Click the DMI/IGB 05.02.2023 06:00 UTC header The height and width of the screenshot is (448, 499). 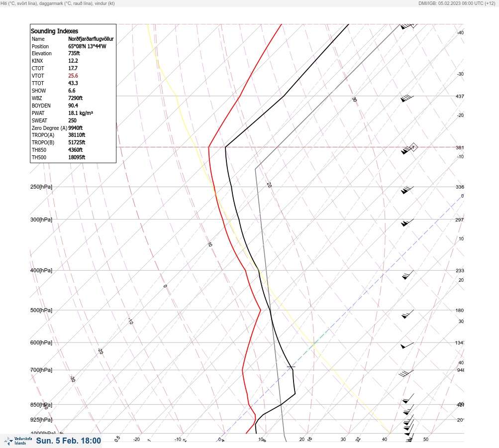click(457, 3)
